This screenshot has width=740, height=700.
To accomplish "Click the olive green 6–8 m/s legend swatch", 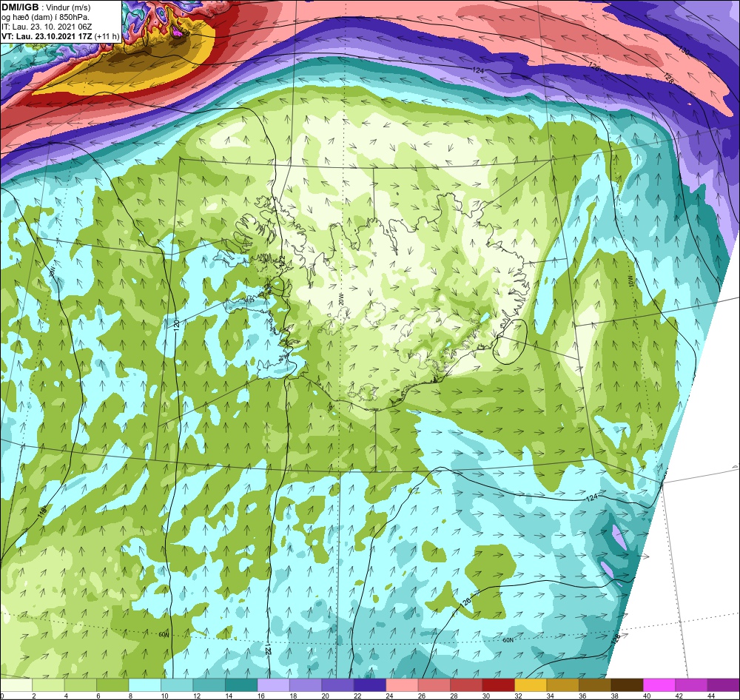I will [x=112, y=685].
